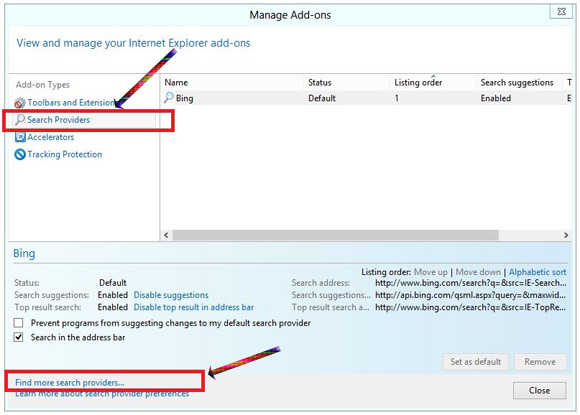Click Move up listing order link
580x415 pixels.
pos(431,272)
